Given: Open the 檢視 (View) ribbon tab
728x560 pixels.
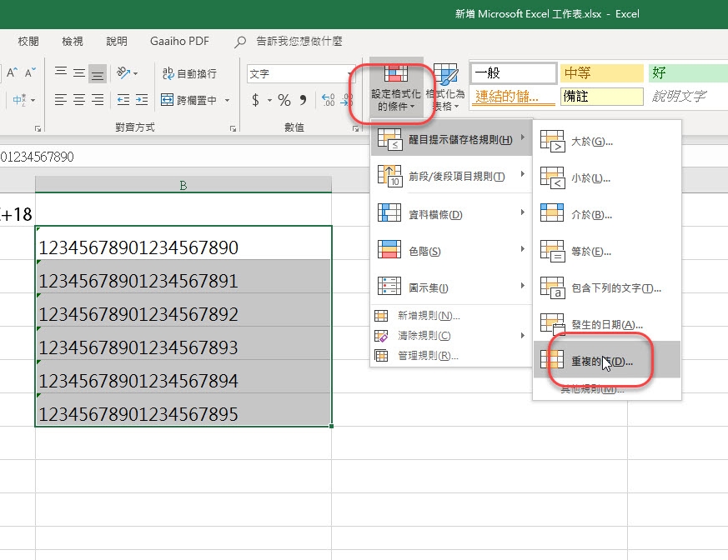Looking at the screenshot, I should (73, 41).
